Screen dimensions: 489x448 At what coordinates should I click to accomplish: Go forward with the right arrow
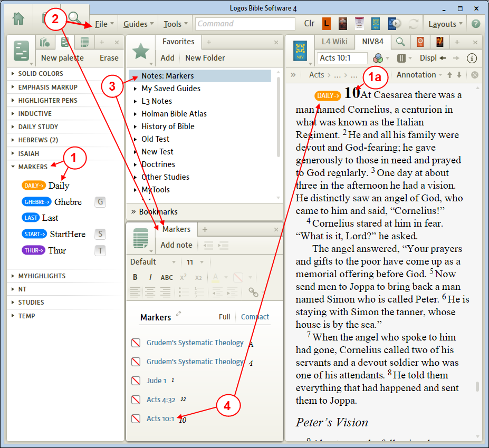click(456, 58)
